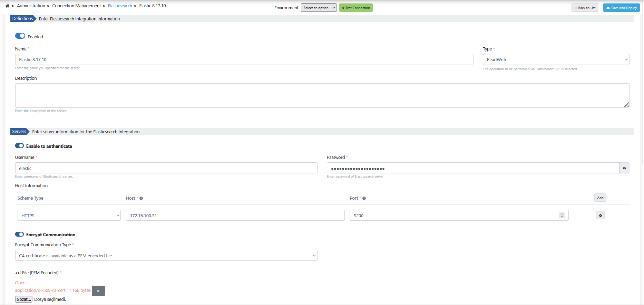This screenshot has height=305, width=644.
Task: Click the home icon in breadcrumb
Action: pyautogui.click(x=7, y=6)
